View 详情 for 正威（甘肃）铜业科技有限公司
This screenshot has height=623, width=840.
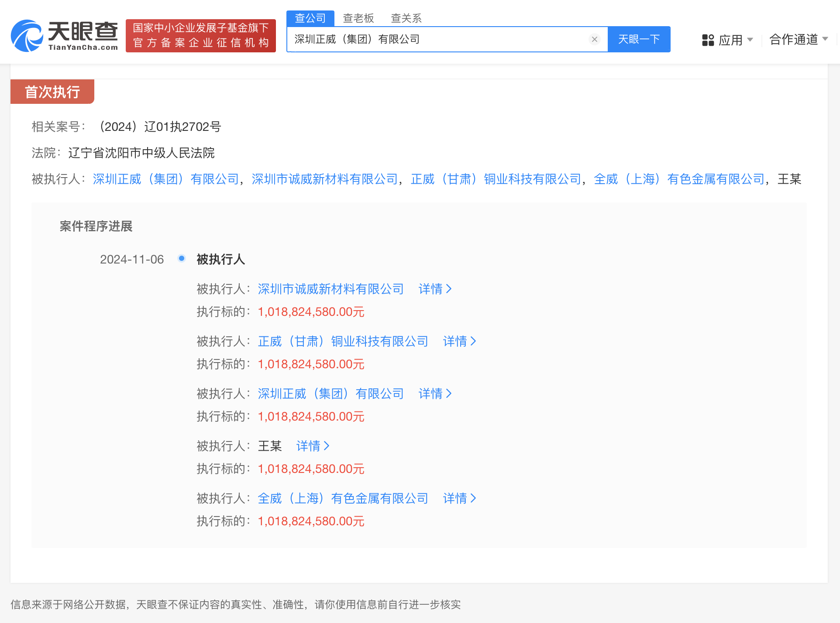460,342
